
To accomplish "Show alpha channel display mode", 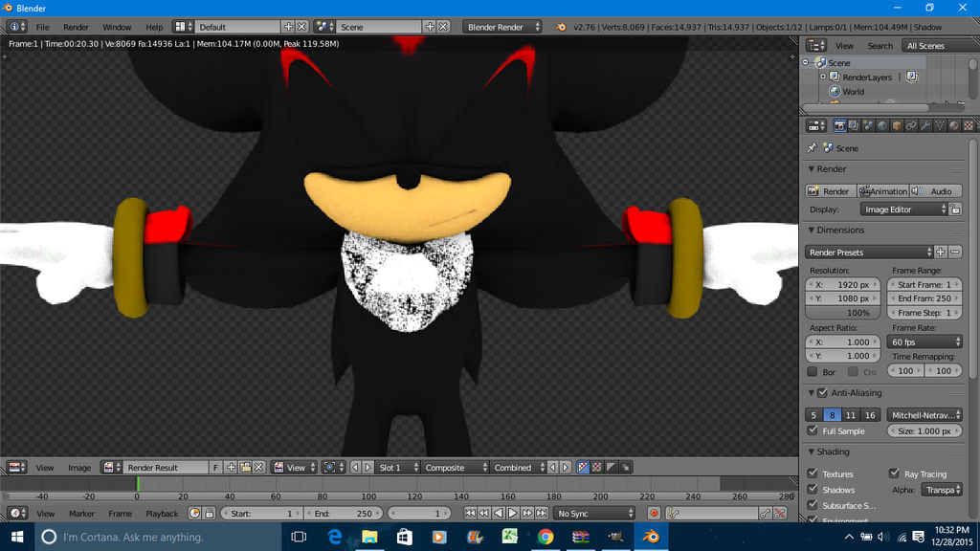I will [x=612, y=467].
